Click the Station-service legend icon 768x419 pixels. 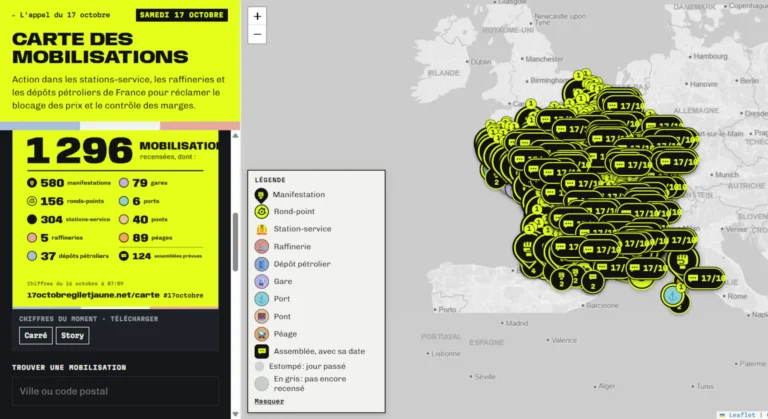pyautogui.click(x=262, y=229)
